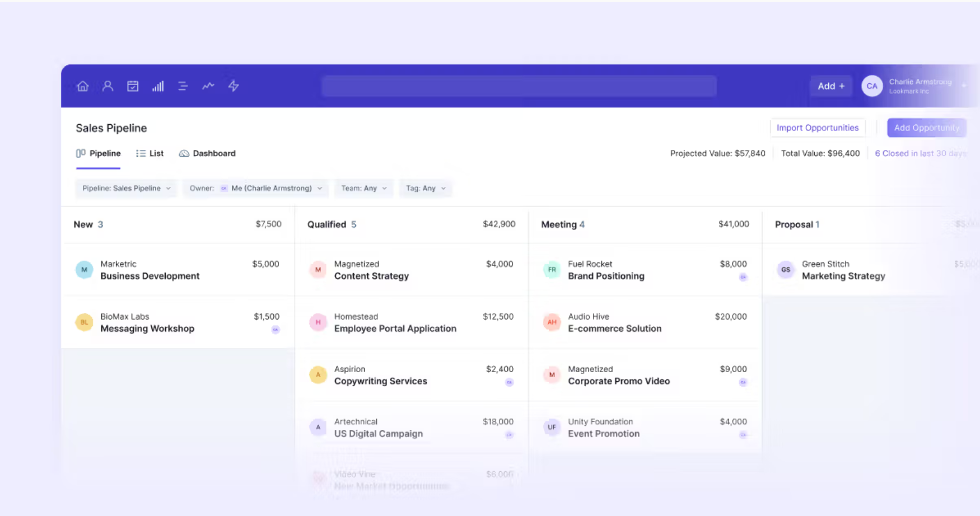This screenshot has height=516, width=980.
Task: Select the Qualified column header
Action: pyautogui.click(x=332, y=224)
